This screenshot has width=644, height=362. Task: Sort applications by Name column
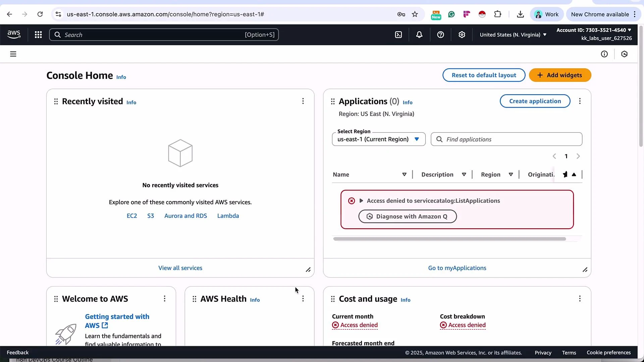point(404,174)
